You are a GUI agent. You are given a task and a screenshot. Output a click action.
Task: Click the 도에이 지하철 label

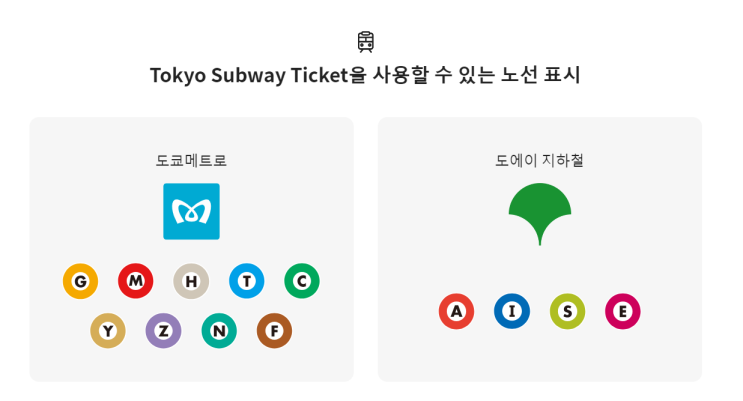click(539, 160)
